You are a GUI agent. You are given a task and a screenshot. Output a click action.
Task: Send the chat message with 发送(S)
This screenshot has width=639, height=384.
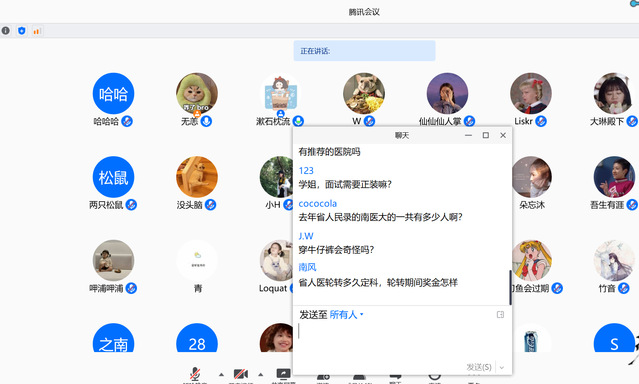(479, 367)
